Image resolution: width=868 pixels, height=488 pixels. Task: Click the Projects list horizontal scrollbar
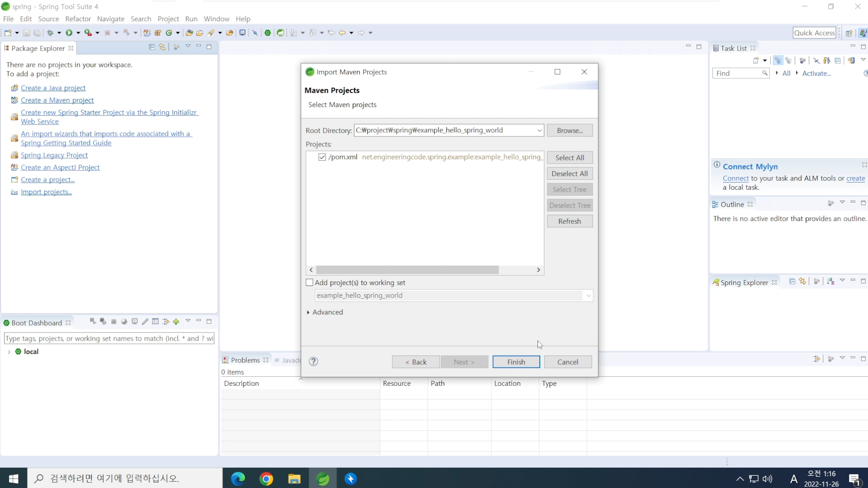(x=407, y=270)
